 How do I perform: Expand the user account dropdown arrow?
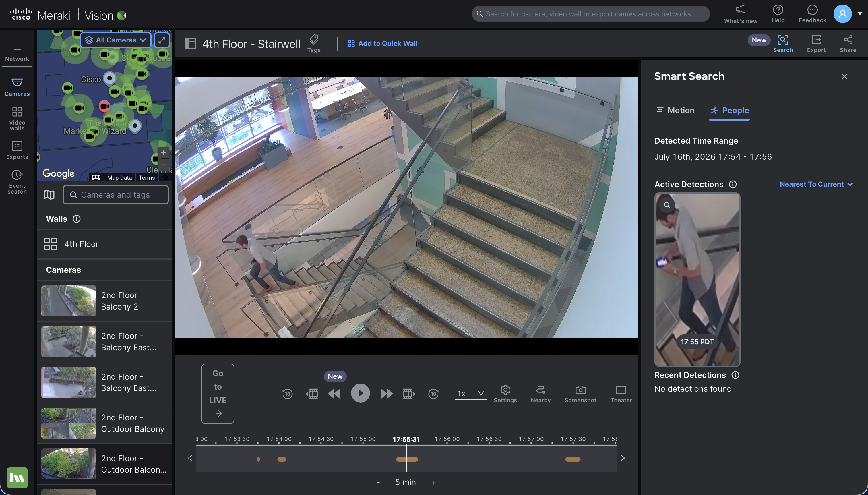pos(860,14)
